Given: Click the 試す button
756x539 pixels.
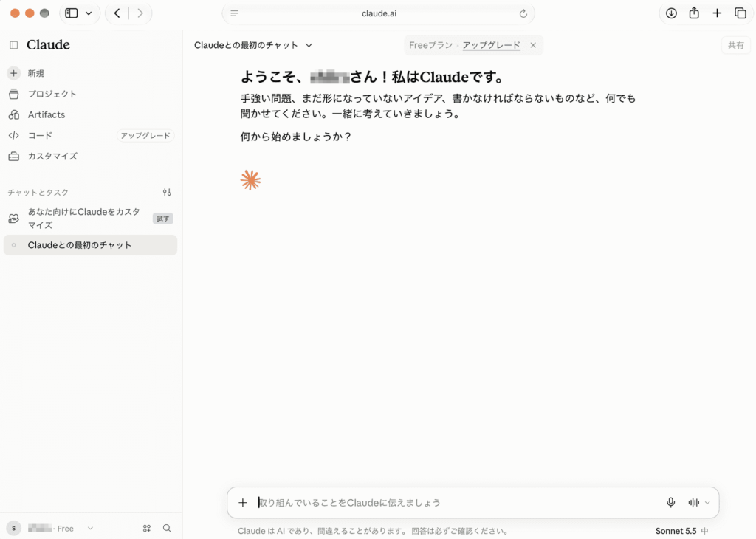Looking at the screenshot, I should coord(163,219).
